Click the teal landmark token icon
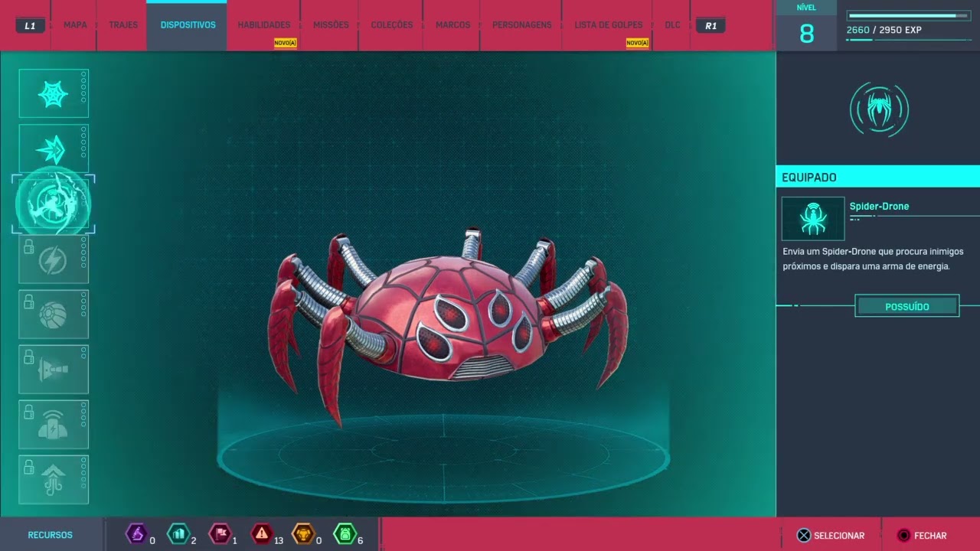Screen dimensions: 980x551 point(178,533)
